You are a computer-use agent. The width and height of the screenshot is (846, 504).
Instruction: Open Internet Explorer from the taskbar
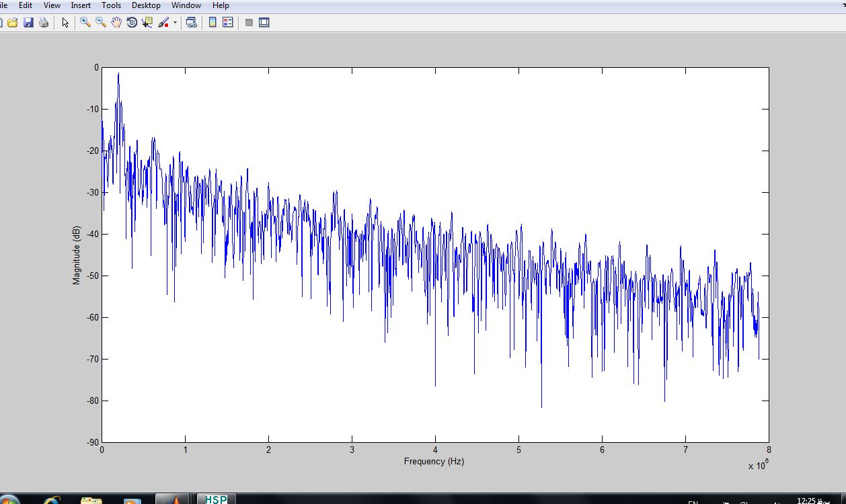52,500
